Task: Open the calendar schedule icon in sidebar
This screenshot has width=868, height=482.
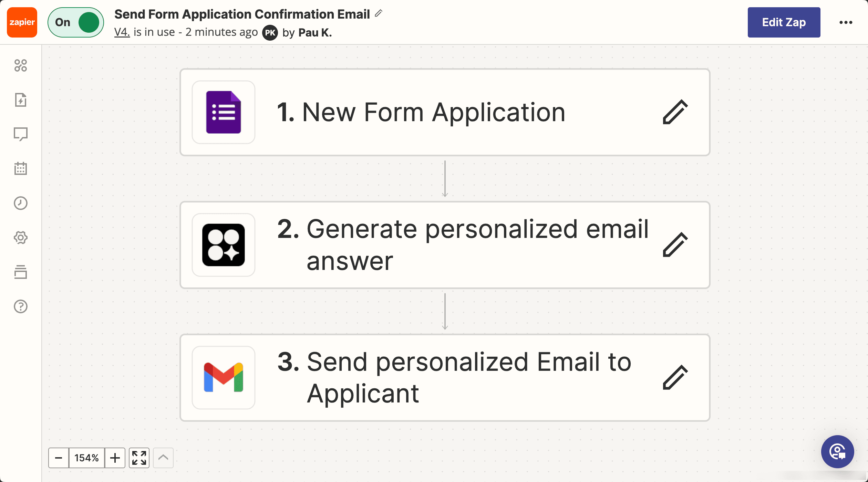Action: (21, 169)
